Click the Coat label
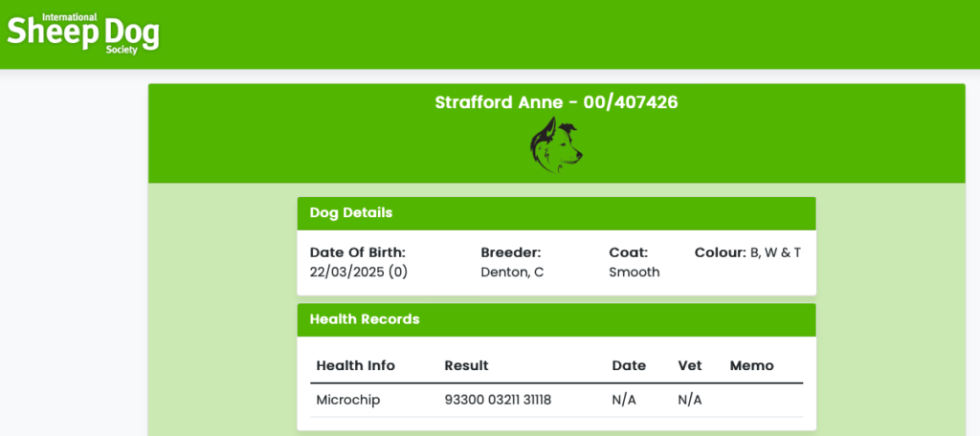Screen dimensions: 980x436 628,253
